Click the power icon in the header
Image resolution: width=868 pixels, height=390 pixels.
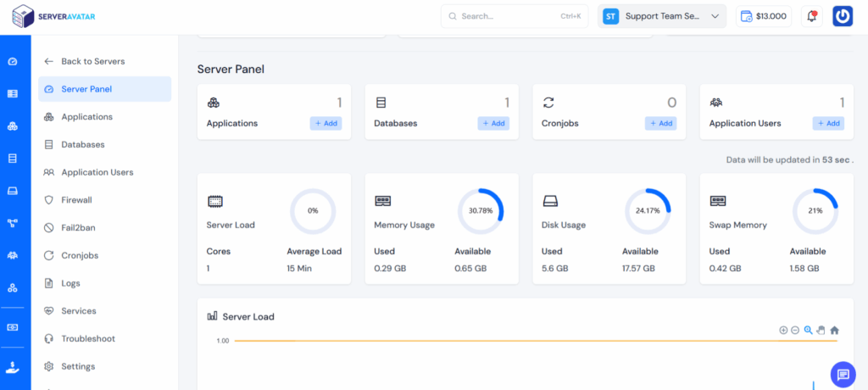(843, 16)
